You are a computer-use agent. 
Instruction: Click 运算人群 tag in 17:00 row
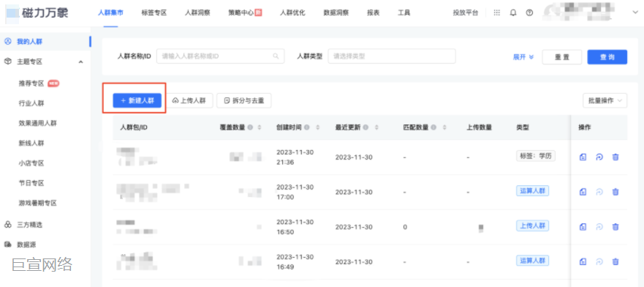(x=533, y=191)
